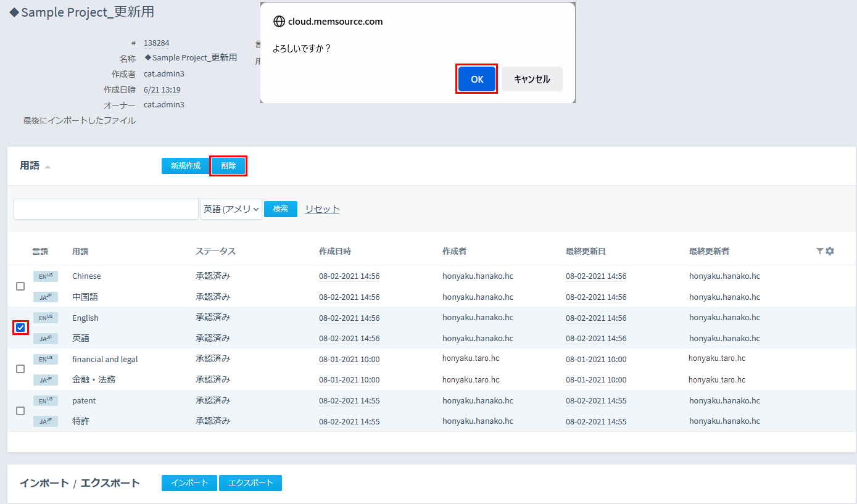The image size is (857, 504).
Task: Click the filter funnel icon in table header
Action: tap(819, 251)
